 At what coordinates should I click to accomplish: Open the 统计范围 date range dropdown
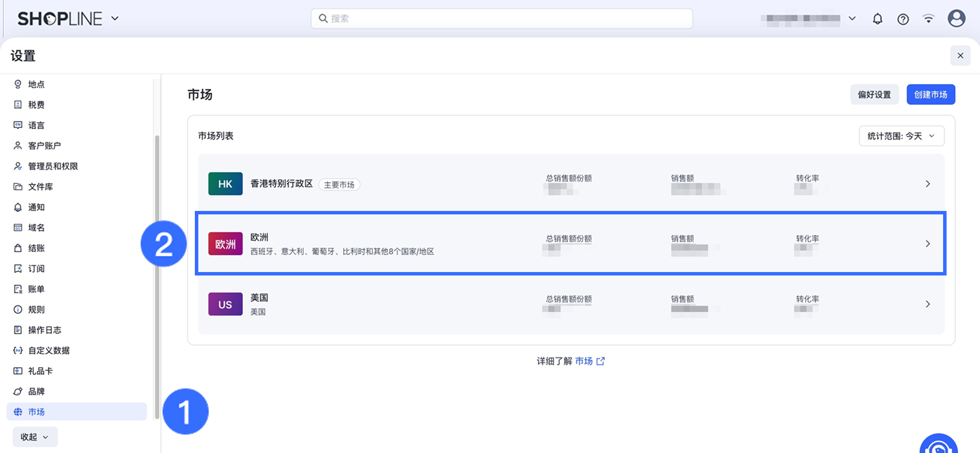901,136
